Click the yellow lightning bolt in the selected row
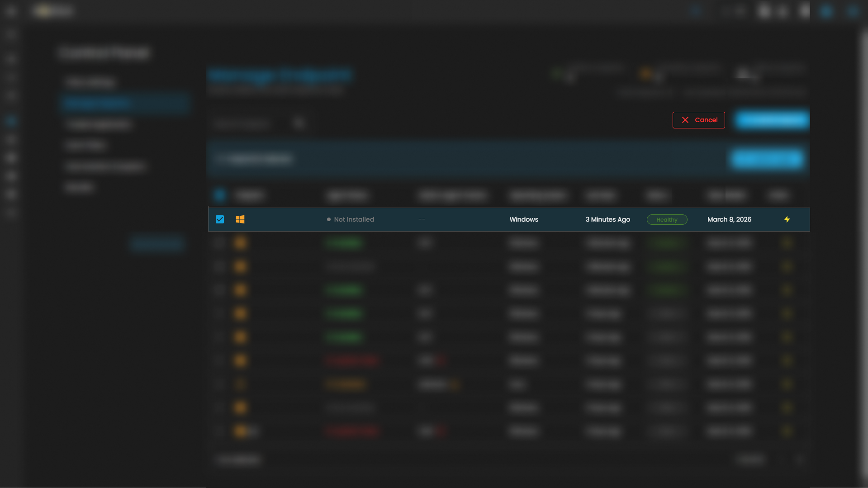868x488 pixels. 787,219
